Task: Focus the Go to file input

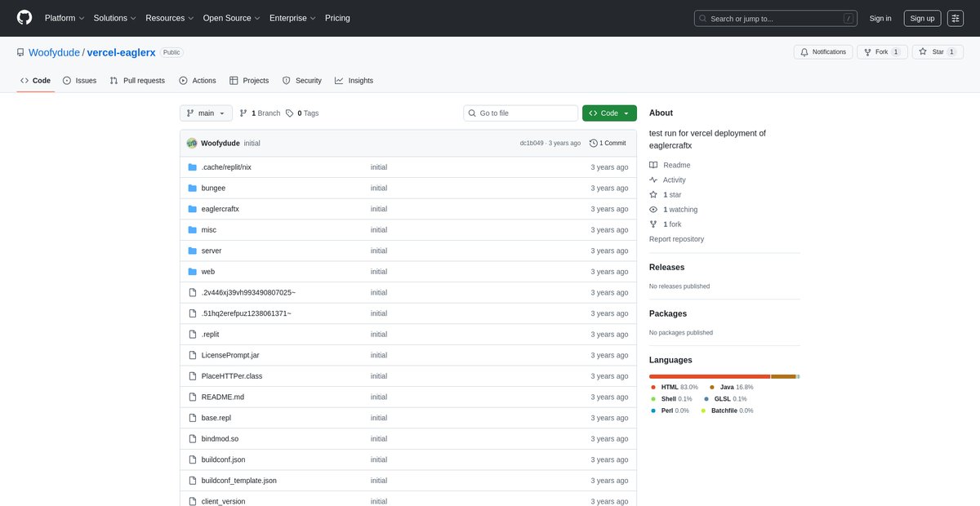Action: (x=520, y=113)
